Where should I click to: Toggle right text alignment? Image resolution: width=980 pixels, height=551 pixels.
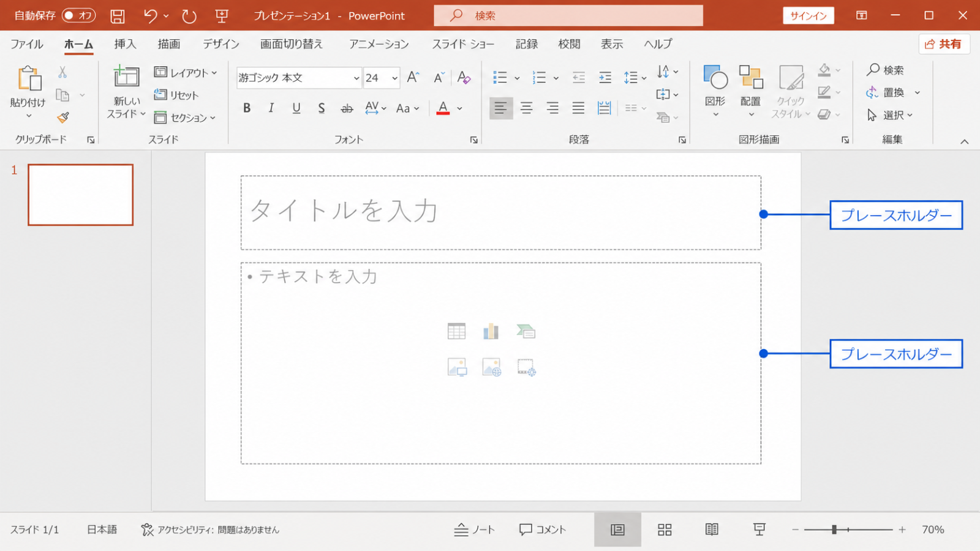point(552,108)
